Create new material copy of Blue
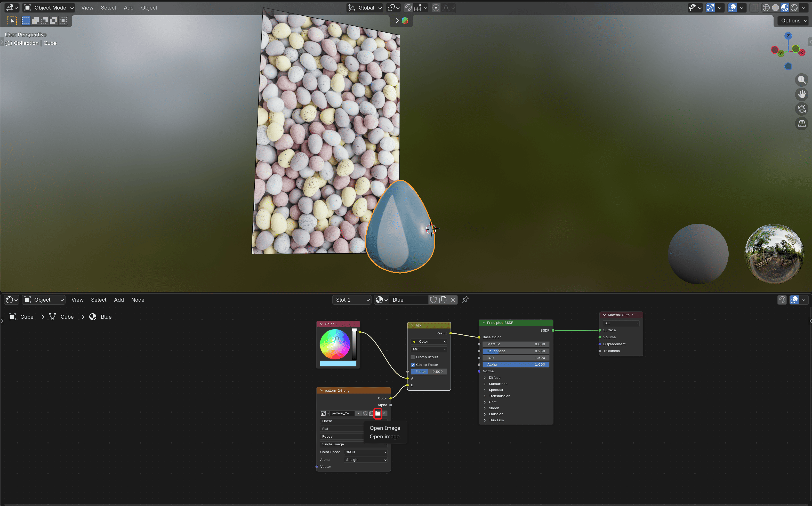The height and width of the screenshot is (506, 812). (x=443, y=300)
